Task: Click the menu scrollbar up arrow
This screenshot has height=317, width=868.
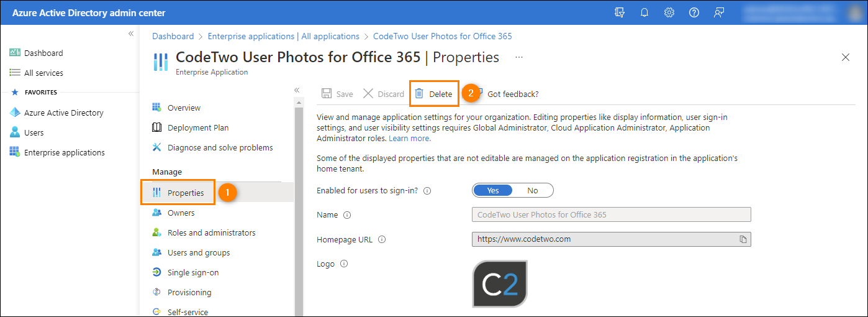Action: pyautogui.click(x=299, y=102)
